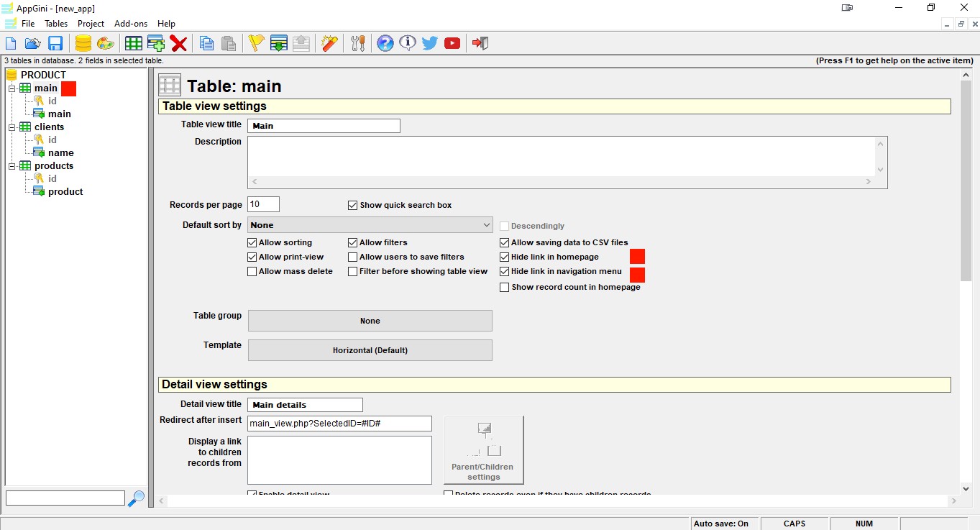Create a new project with toolbar icon

[x=11, y=44]
